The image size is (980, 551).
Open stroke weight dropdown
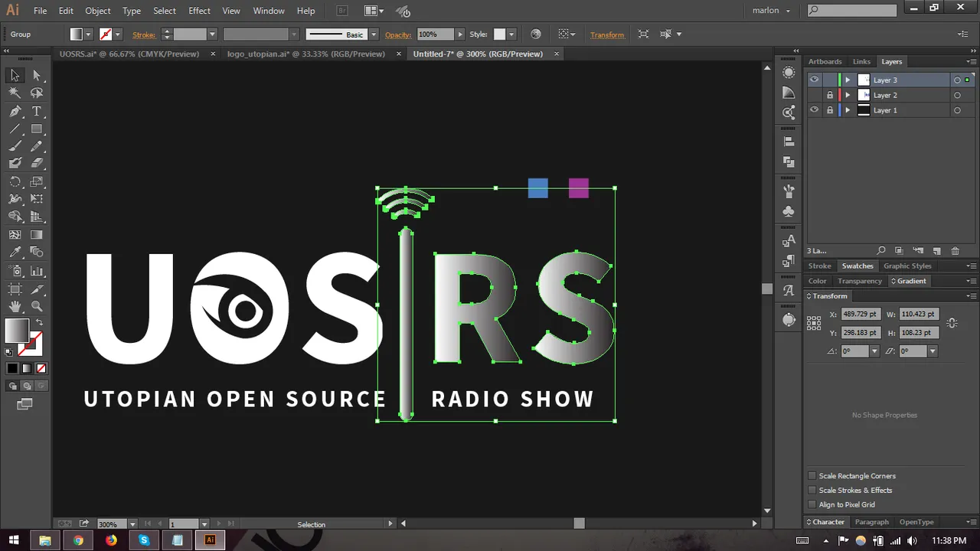point(212,34)
